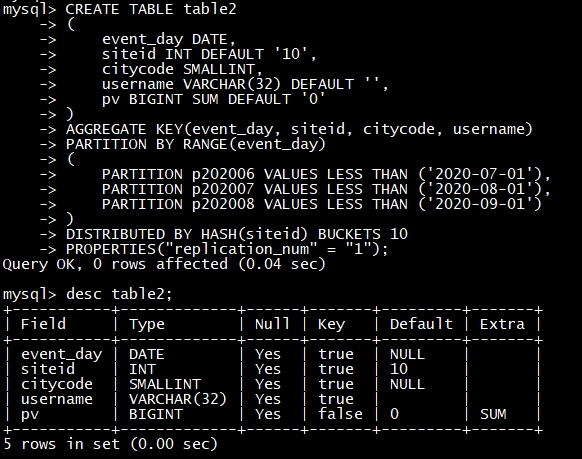The image size is (582, 459).
Task: Click the 5 rows in set message
Action: coord(110,444)
